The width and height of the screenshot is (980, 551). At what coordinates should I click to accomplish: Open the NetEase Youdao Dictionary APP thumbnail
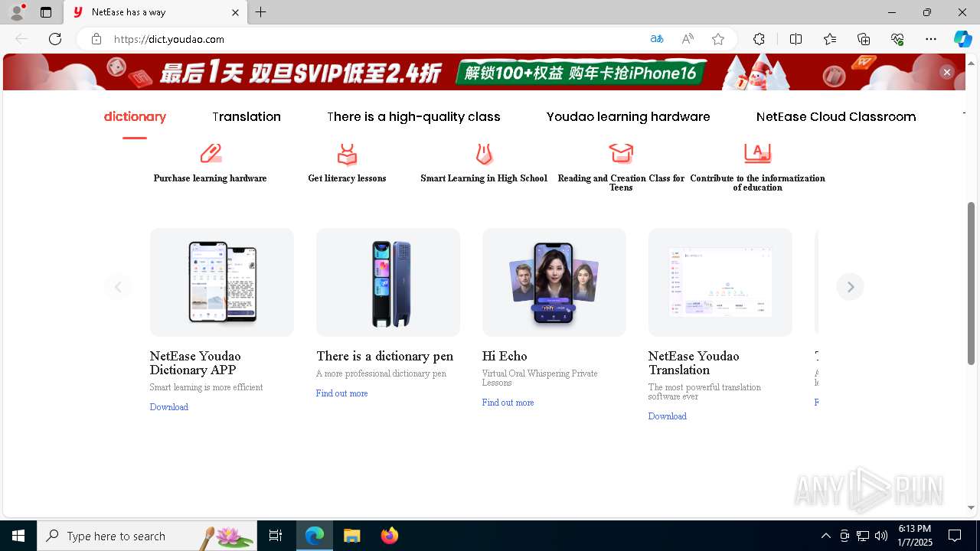tap(222, 282)
